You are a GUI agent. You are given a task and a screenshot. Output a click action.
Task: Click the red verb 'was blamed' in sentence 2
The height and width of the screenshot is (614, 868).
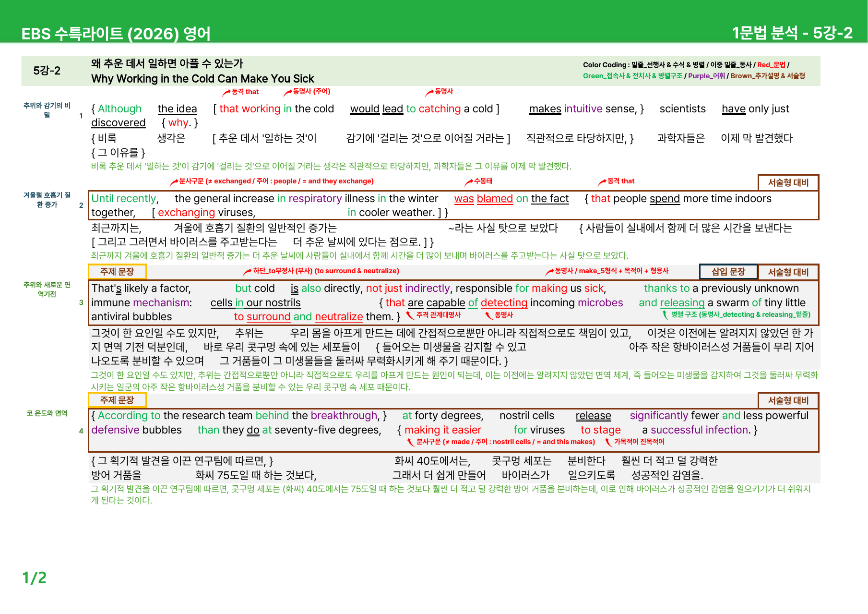(484, 199)
